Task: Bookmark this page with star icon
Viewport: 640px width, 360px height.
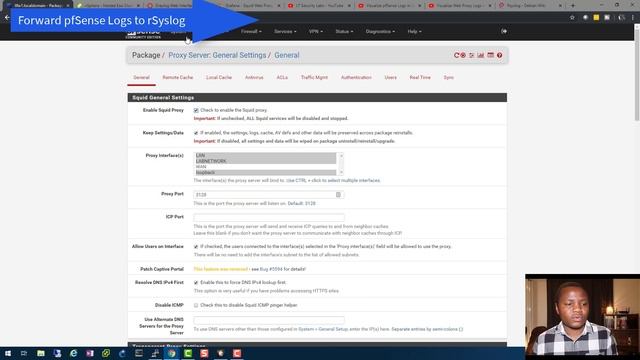Action: tap(572, 18)
